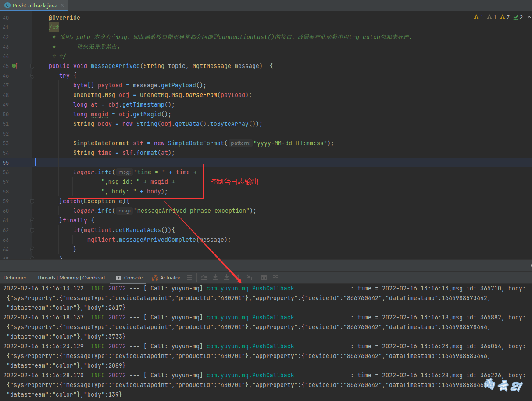Click the implements-method gutter icon at line 45
This screenshot has width=532, height=401.
tap(14, 66)
